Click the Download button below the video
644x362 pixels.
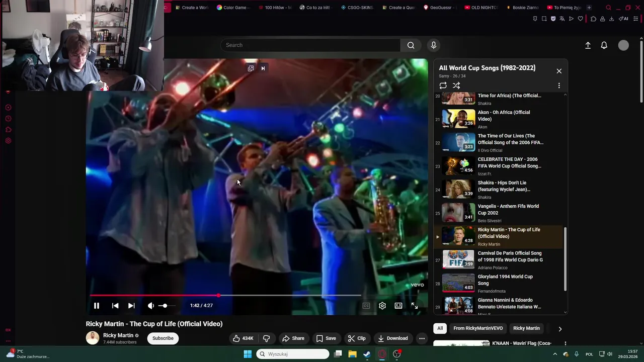[x=393, y=338]
